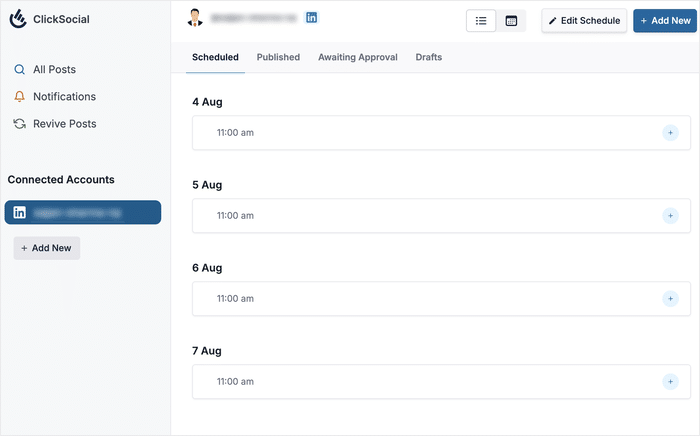700x436 pixels.
Task: Select the connected LinkedIn account in the sidebar
Action: [83, 212]
